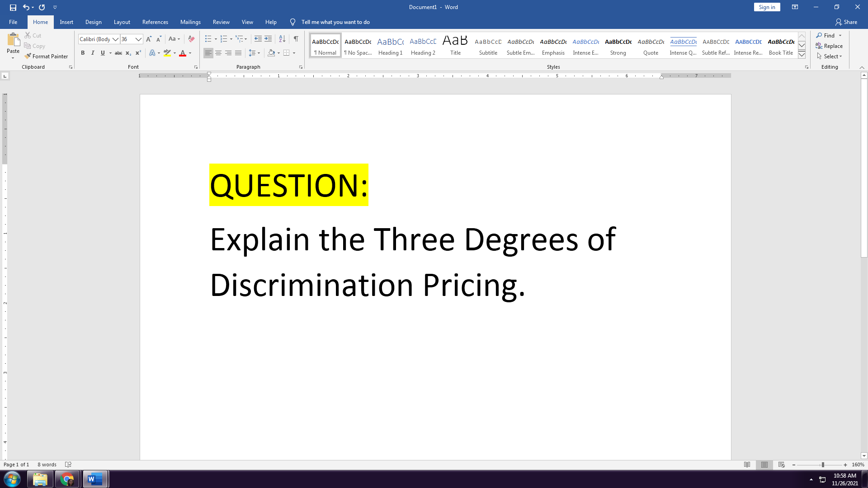
Task: Open the Borders dropdown arrow
Action: coord(294,53)
